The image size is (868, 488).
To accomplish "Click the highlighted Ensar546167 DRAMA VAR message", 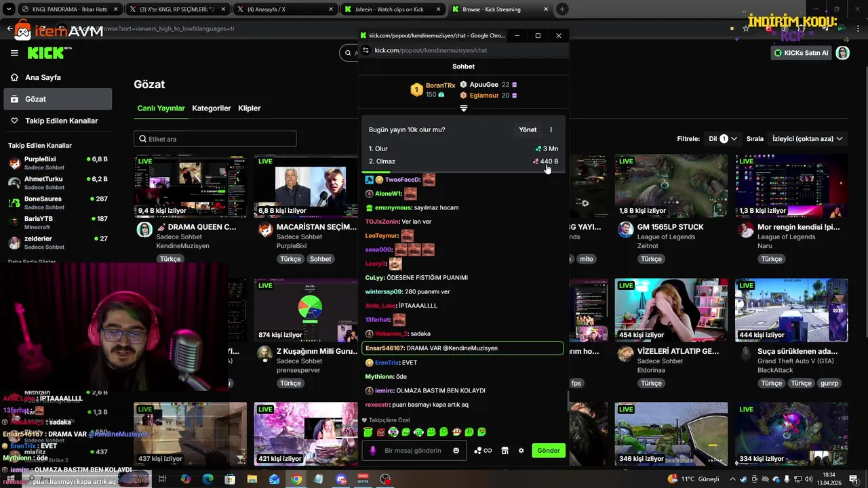I will coord(463,348).
